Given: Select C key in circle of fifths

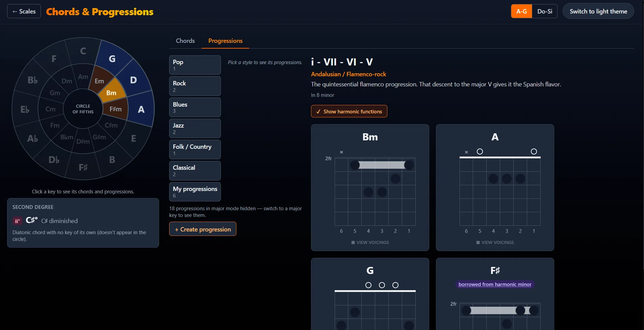Looking at the screenshot, I should pyautogui.click(x=83, y=51).
